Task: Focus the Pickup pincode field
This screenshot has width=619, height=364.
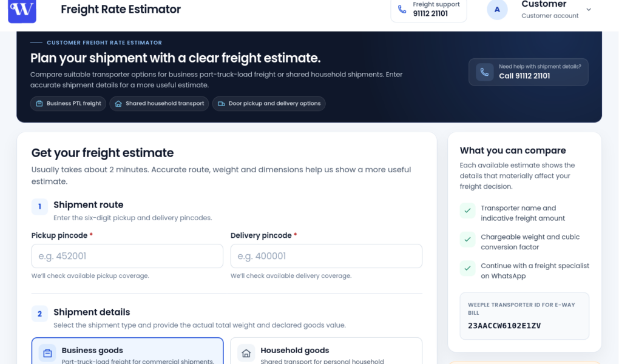Action: (127, 256)
